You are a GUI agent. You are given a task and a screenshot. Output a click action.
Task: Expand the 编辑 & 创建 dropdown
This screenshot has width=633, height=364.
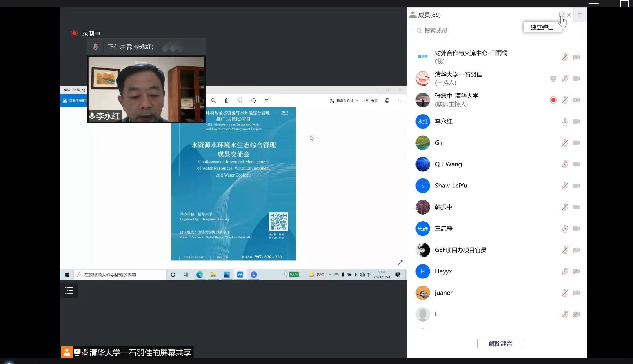[344, 101]
